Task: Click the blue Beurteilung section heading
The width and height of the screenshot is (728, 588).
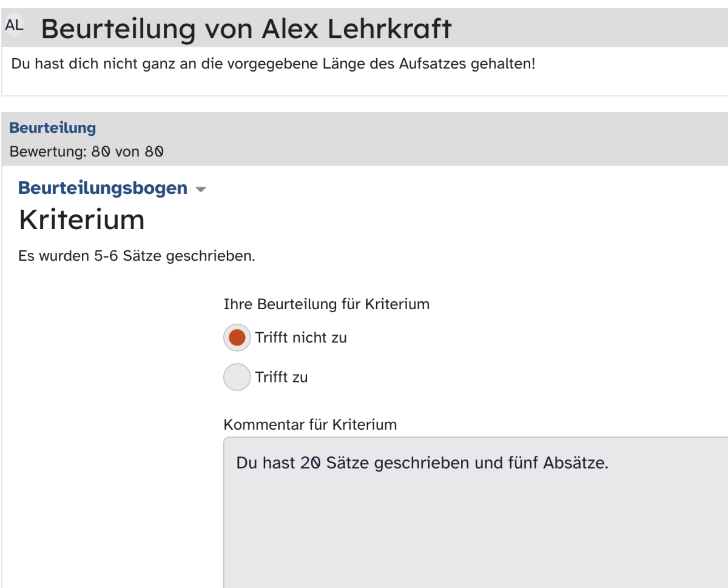Action: point(53,128)
